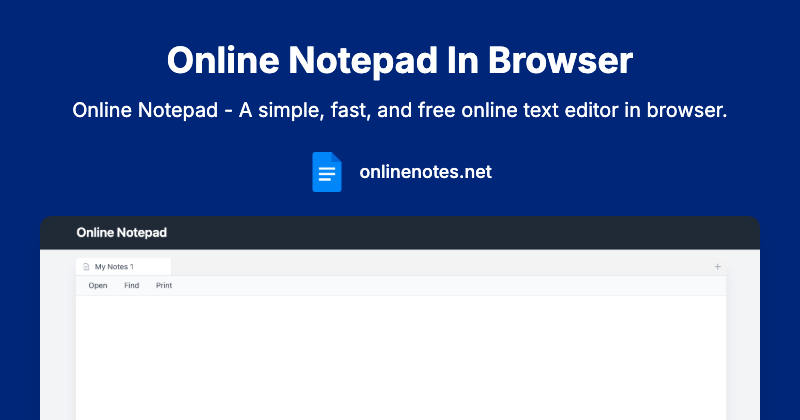Click the Online Notepad header title

[121, 232]
